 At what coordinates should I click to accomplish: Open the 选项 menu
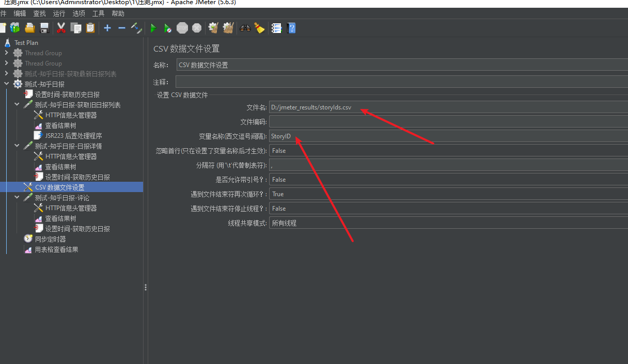pos(78,13)
